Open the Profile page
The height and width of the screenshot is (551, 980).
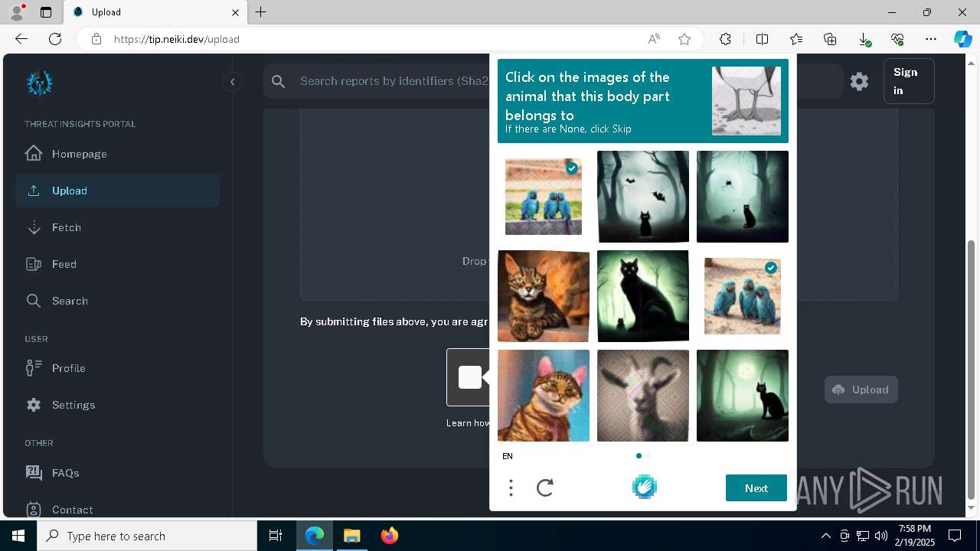click(117, 368)
